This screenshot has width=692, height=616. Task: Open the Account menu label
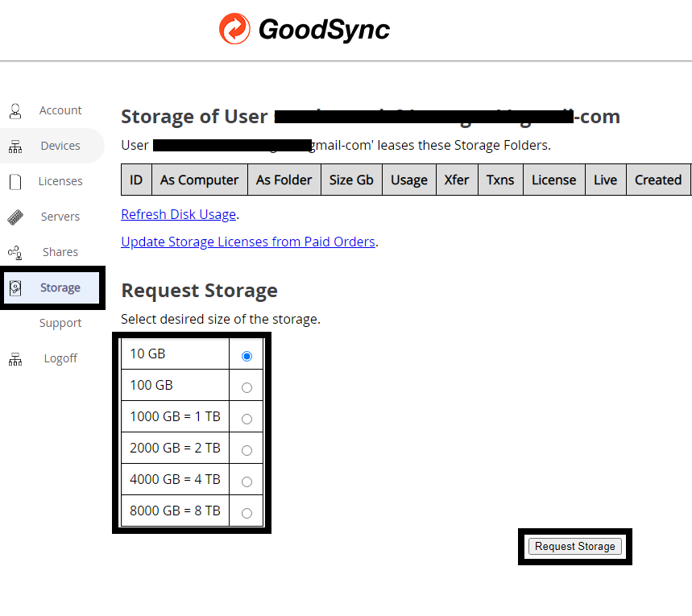[60, 110]
